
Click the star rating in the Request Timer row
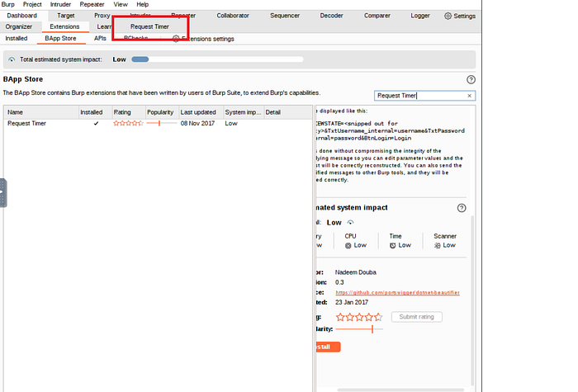pyautogui.click(x=128, y=124)
